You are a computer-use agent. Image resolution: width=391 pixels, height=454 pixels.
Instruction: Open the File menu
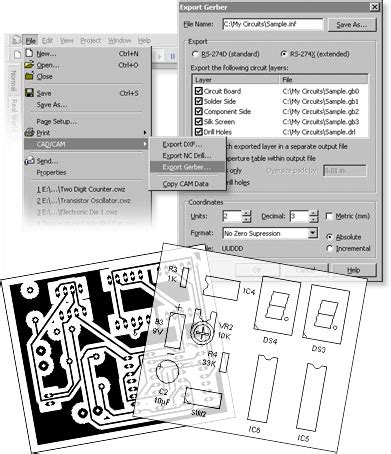tap(30, 41)
